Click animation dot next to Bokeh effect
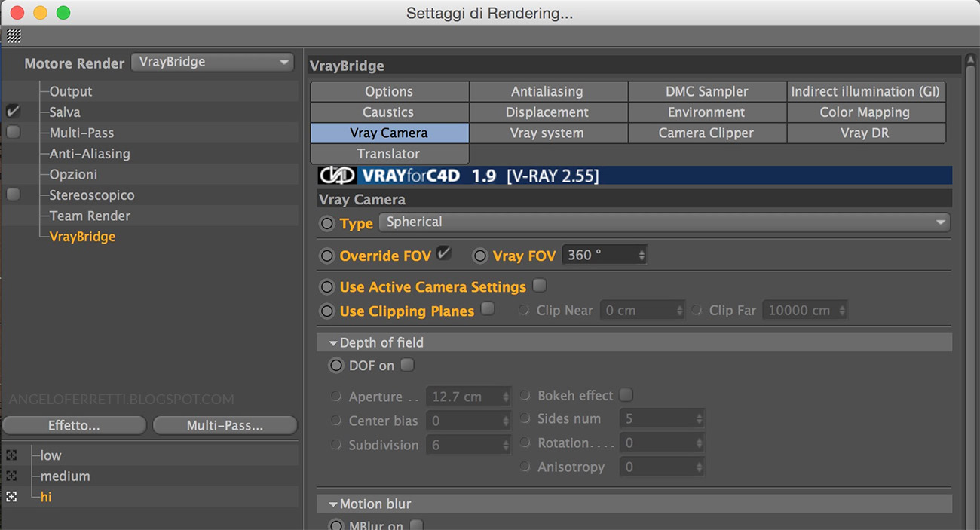 (525, 395)
